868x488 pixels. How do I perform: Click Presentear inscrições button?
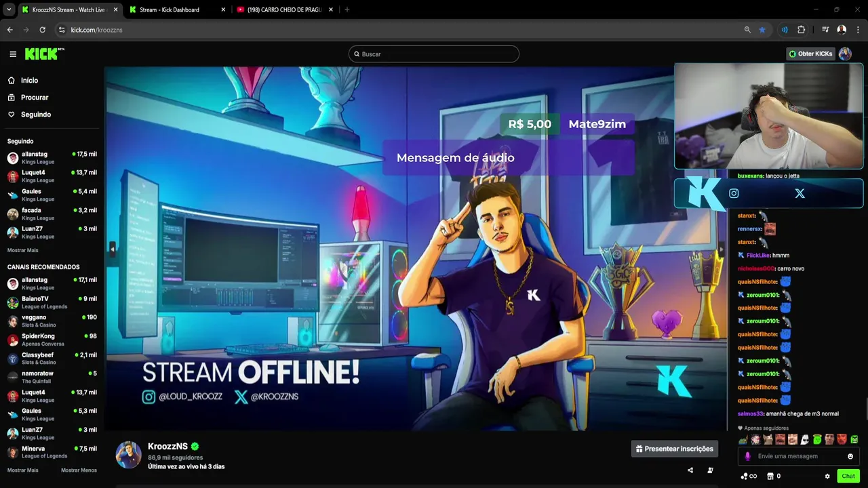click(675, 449)
